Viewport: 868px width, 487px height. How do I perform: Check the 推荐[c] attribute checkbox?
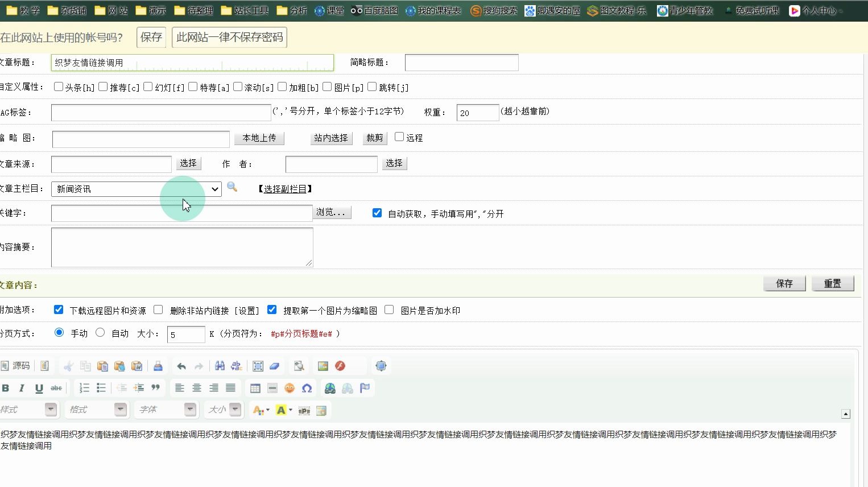[x=103, y=86]
